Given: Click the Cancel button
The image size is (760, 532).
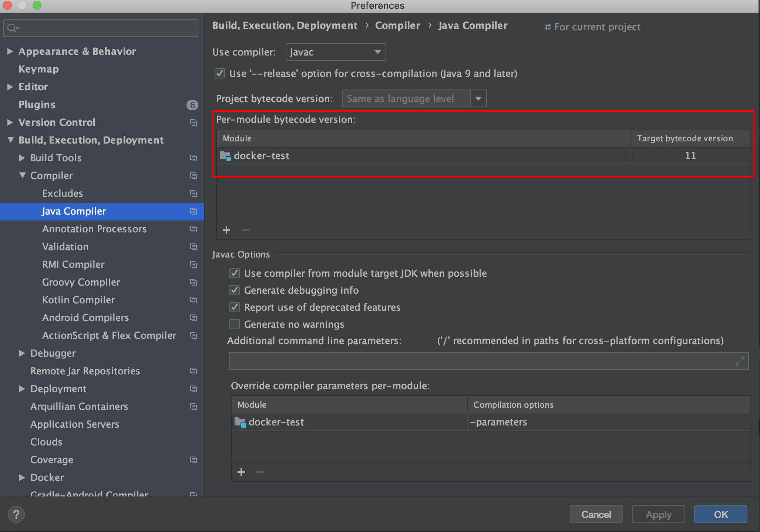Looking at the screenshot, I should [596, 514].
